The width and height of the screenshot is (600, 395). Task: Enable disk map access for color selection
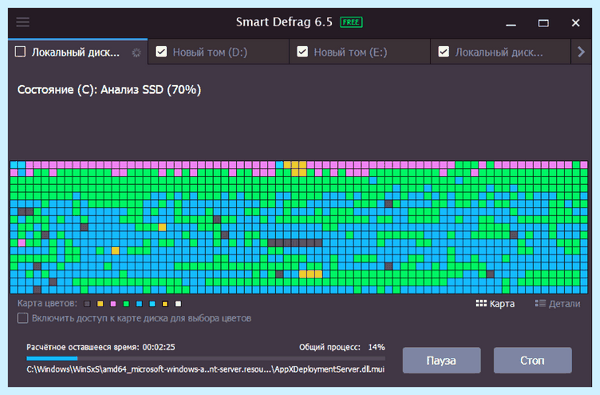tap(23, 318)
